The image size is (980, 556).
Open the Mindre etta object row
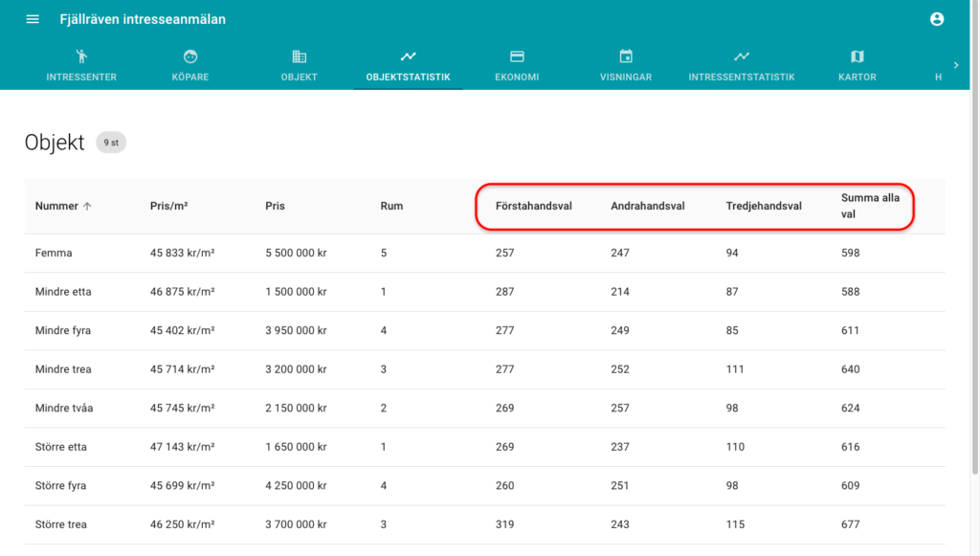67,291
